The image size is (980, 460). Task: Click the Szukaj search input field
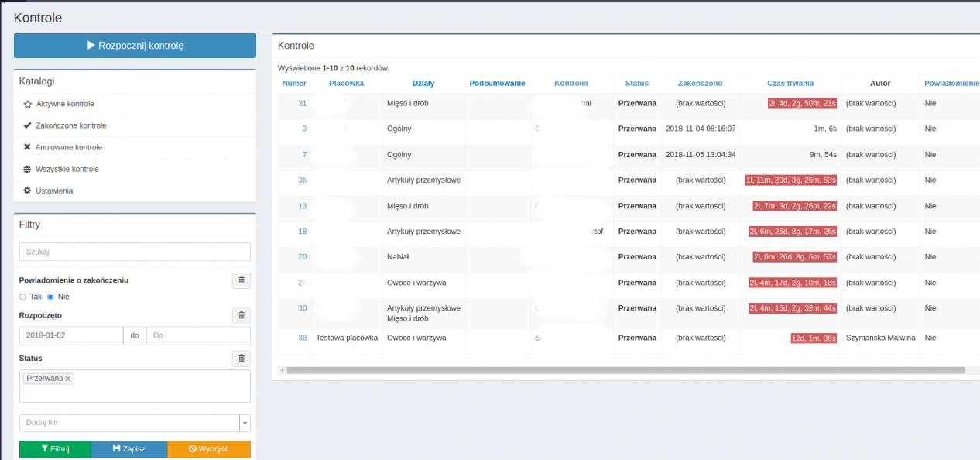(135, 252)
